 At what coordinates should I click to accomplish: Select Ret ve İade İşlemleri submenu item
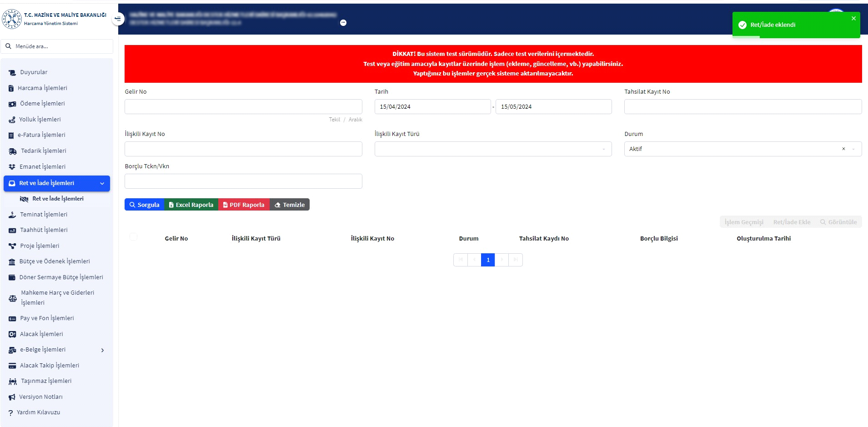tap(58, 199)
